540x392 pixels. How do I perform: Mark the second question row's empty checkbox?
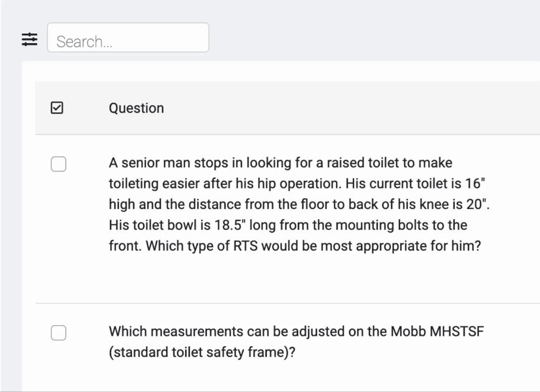coord(58,333)
